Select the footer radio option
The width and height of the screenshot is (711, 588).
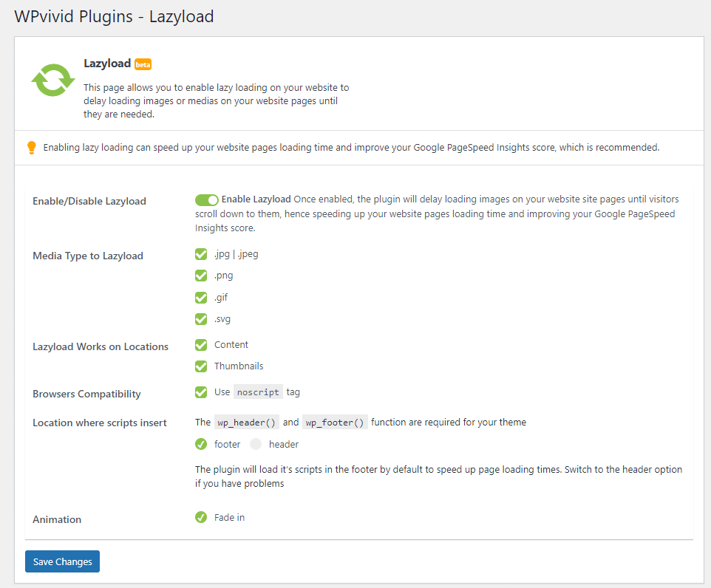[x=201, y=444]
